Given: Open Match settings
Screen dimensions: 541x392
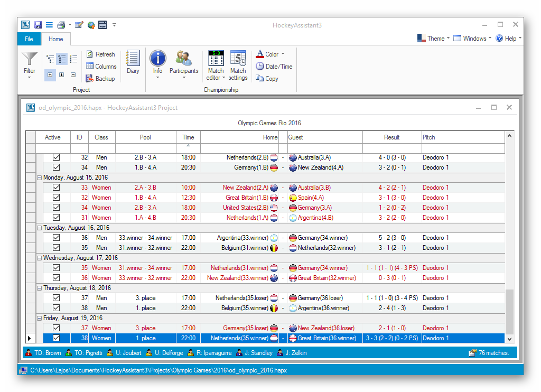Looking at the screenshot, I should coord(238,66).
